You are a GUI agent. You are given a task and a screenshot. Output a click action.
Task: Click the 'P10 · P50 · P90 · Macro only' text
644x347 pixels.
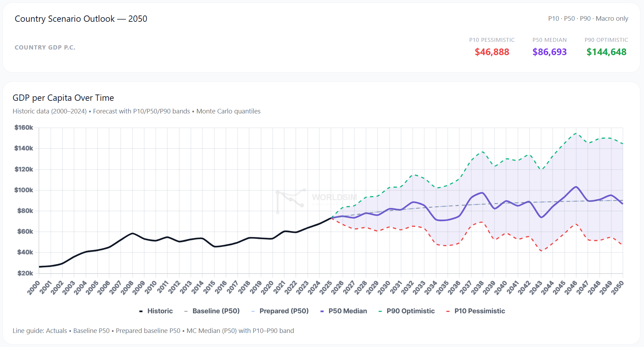click(x=588, y=19)
